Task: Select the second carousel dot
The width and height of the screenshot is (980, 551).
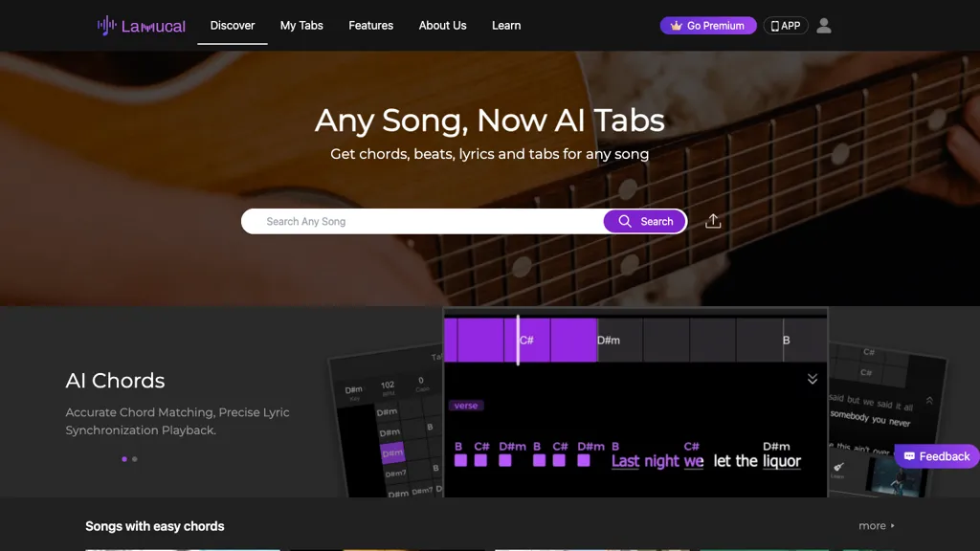Action: click(x=134, y=459)
